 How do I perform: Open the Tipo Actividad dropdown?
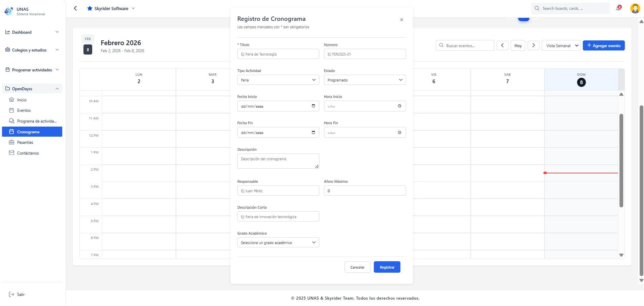[x=278, y=80]
